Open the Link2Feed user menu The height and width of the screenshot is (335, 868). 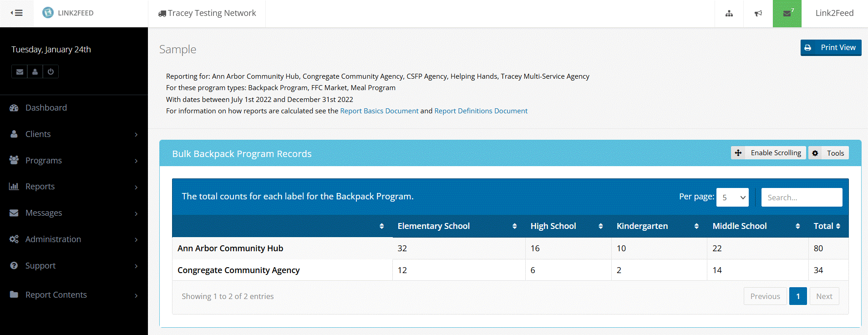pyautogui.click(x=834, y=13)
